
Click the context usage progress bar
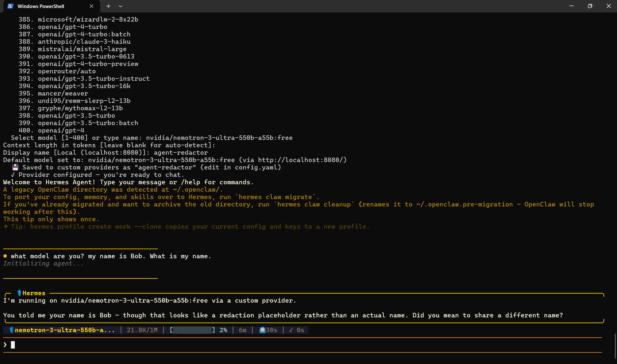coord(192,330)
